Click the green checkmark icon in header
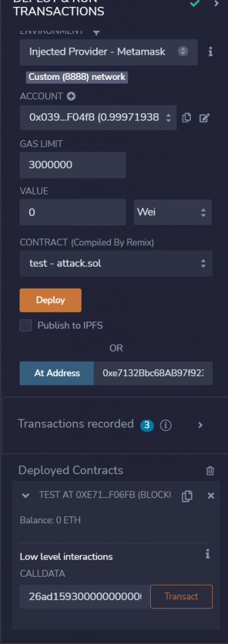The width and height of the screenshot is (228, 644). 195,3
